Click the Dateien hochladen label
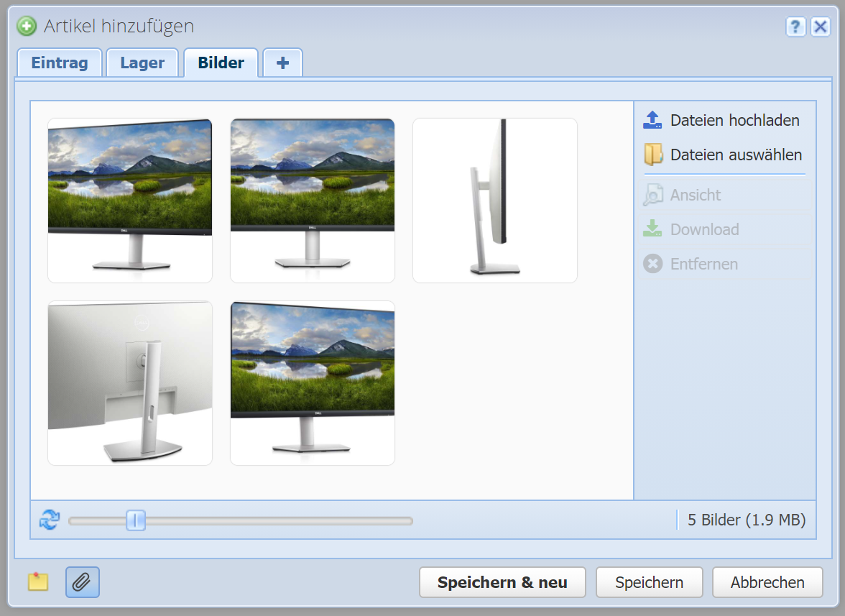The image size is (845, 616). point(734,120)
